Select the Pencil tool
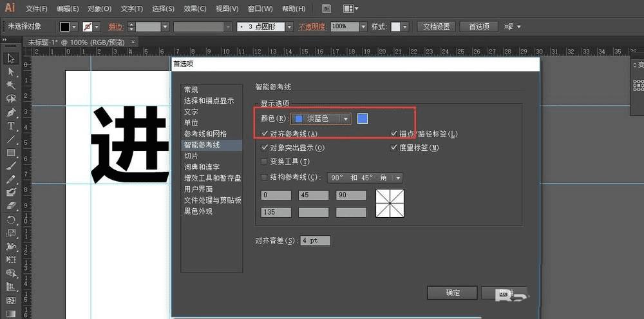The height and width of the screenshot is (319, 644). pyautogui.click(x=11, y=179)
